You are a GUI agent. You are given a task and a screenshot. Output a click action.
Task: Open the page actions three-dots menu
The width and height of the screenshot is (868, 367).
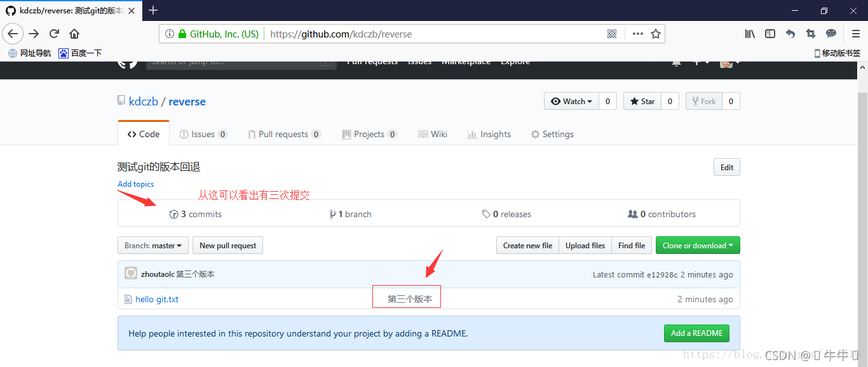[638, 34]
